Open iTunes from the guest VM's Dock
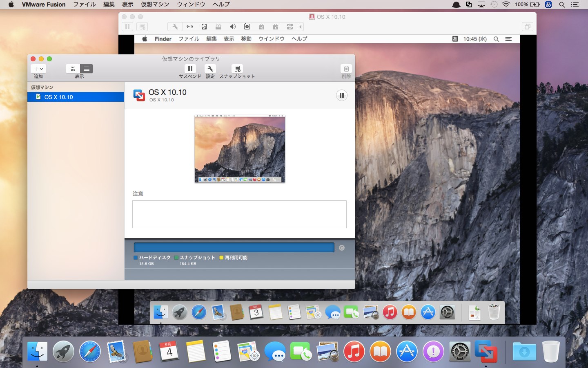 point(390,313)
